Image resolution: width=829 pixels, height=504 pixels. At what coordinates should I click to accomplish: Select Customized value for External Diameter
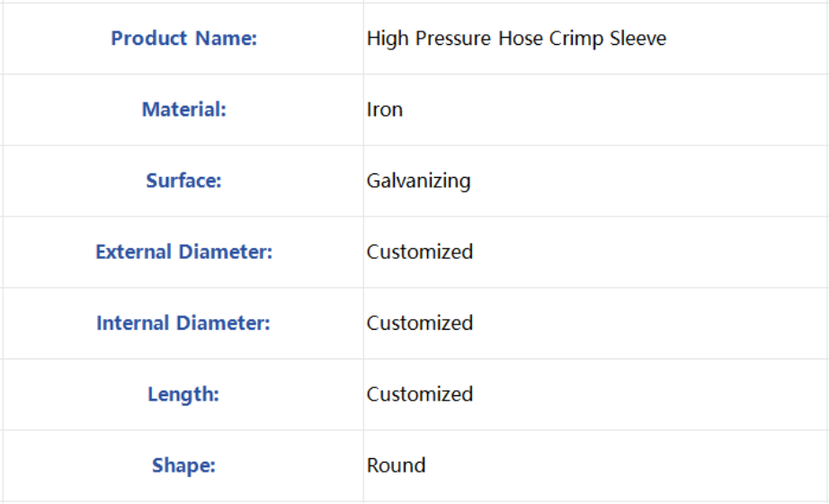click(419, 252)
